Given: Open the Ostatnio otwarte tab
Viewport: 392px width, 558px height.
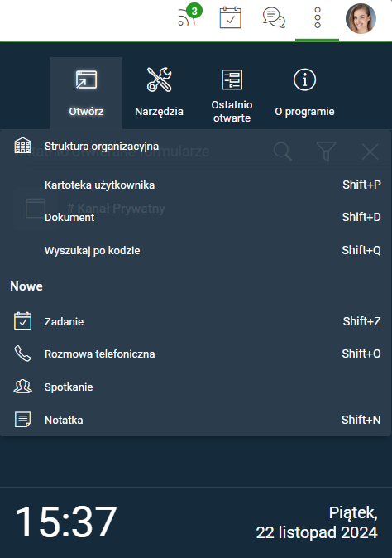Looking at the screenshot, I should 232,94.
